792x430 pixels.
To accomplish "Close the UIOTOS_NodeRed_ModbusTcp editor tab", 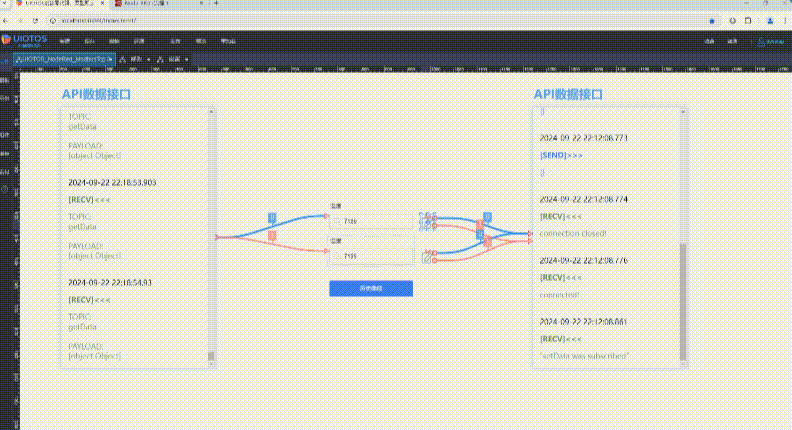I will (111, 59).
